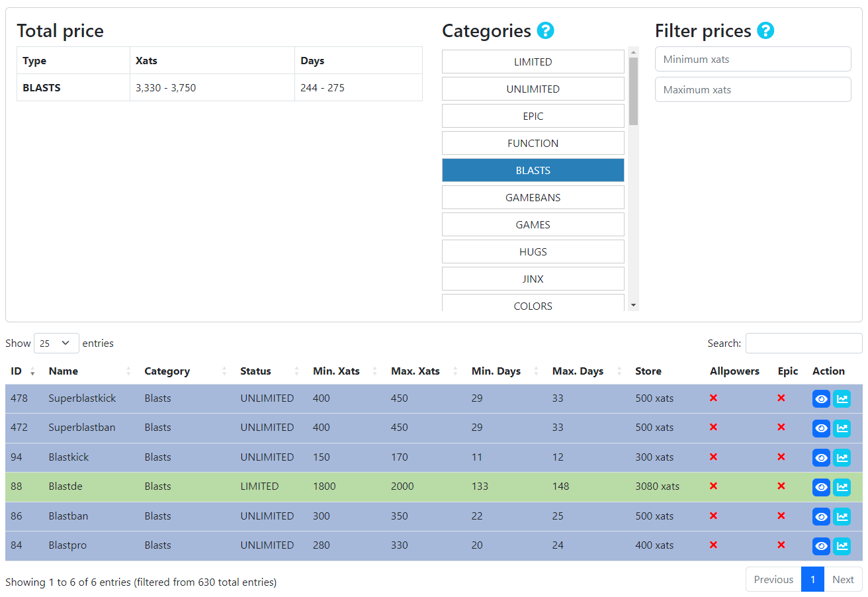The image size is (868, 597).
Task: Deselect the active BLASTS category
Action: click(x=533, y=170)
